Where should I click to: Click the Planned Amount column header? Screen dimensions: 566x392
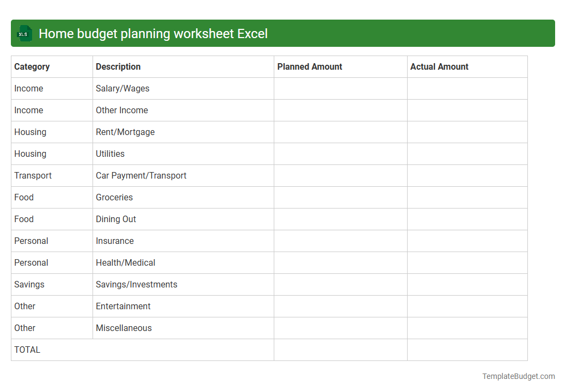[x=310, y=66]
